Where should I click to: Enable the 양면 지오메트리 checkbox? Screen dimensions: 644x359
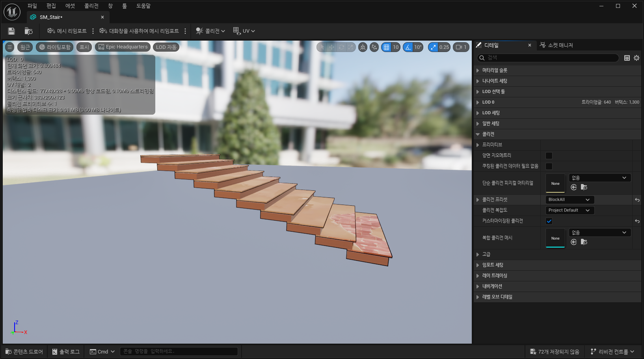click(549, 156)
